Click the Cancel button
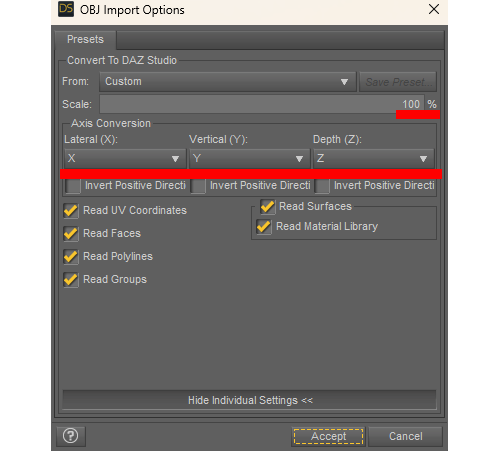This screenshot has height=451, width=500. (405, 436)
